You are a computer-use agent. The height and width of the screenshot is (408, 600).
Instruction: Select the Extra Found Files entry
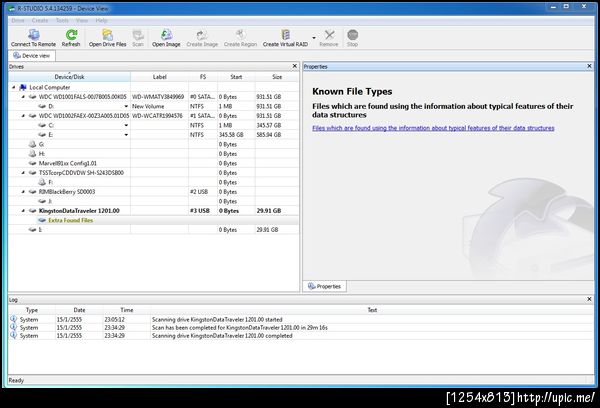click(x=153, y=220)
